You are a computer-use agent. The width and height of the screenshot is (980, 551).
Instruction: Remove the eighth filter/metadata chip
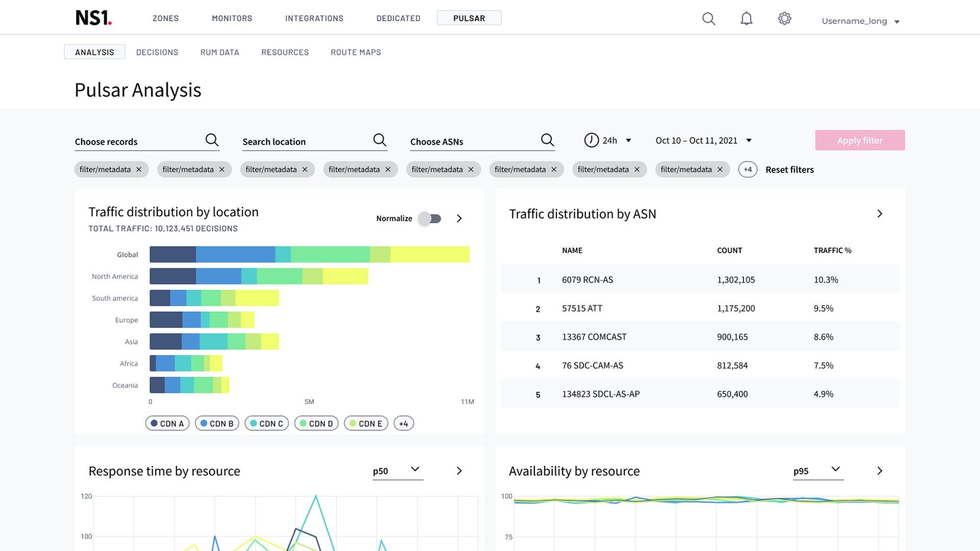pos(720,169)
